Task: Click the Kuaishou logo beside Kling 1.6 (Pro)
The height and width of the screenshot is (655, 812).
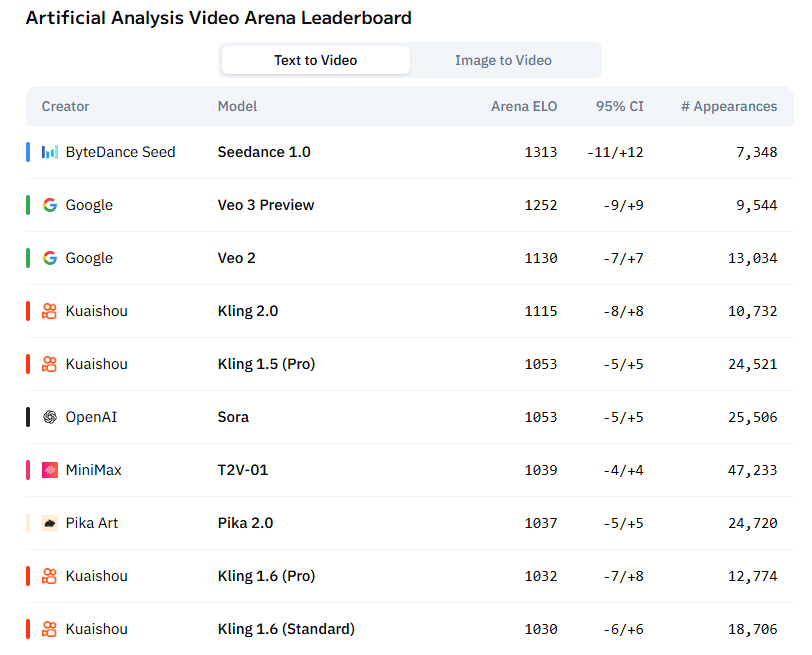Action: pos(50,576)
